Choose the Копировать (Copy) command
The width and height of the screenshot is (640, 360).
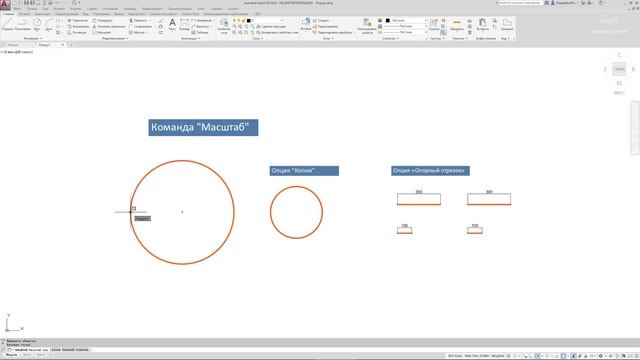(78, 27)
